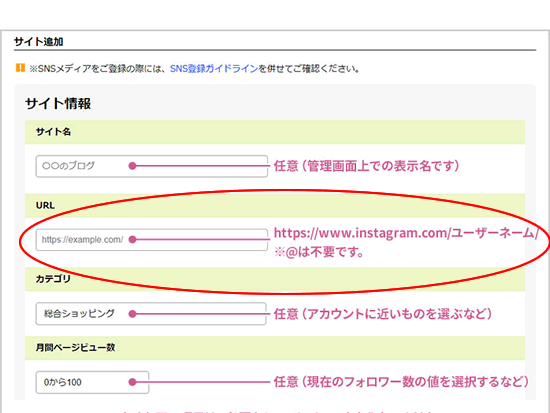Click pink marker dot in URL field
Image resolution: width=550 pixels, height=413 pixels.
pyautogui.click(x=132, y=240)
